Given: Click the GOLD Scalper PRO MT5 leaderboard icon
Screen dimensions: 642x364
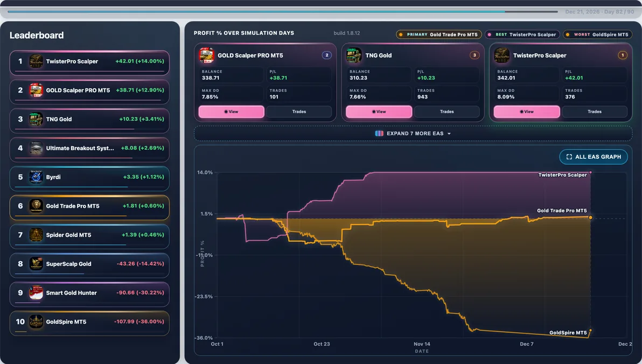Looking at the screenshot, I should coord(36,90).
